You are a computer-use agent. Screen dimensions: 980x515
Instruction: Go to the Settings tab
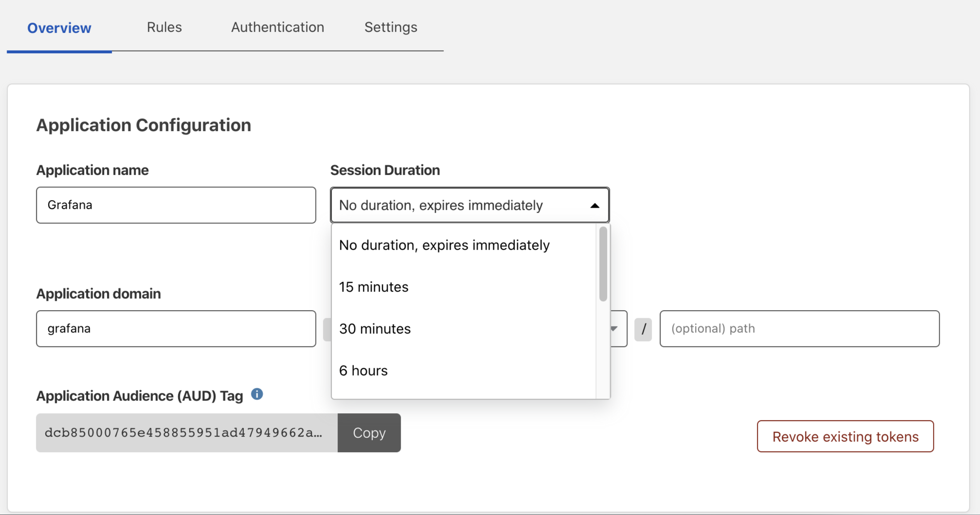coord(391,27)
